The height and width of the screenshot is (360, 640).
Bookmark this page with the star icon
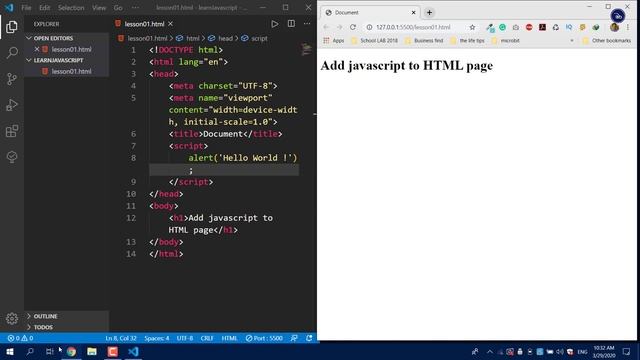472,27
